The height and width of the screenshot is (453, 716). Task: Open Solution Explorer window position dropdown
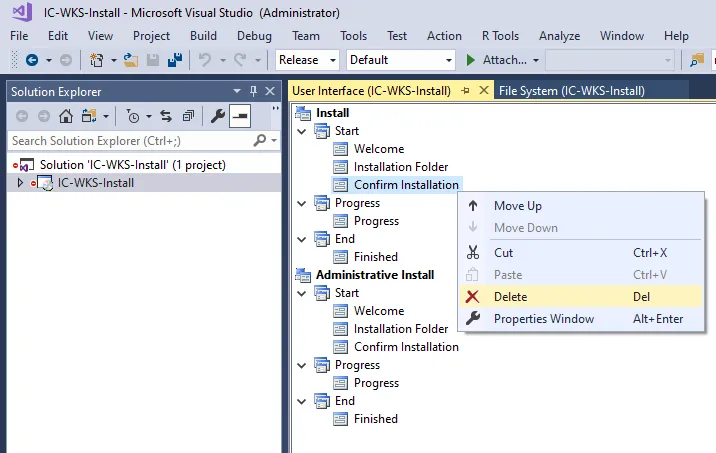click(x=237, y=91)
